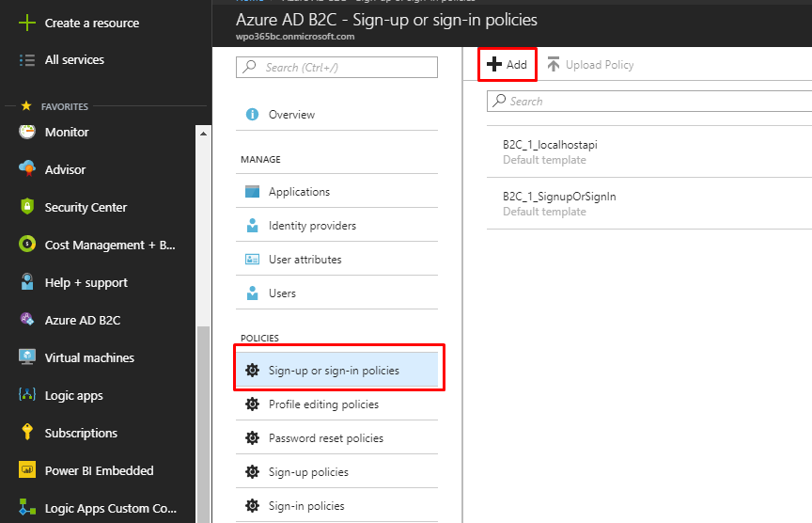Click the Logic Apps Custom Connector icon

(27, 507)
